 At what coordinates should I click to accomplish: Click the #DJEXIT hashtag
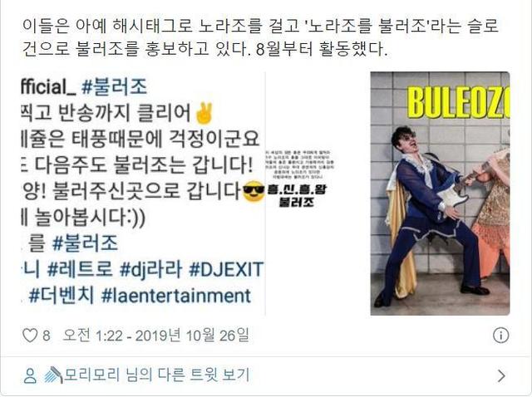pyautogui.click(x=226, y=270)
